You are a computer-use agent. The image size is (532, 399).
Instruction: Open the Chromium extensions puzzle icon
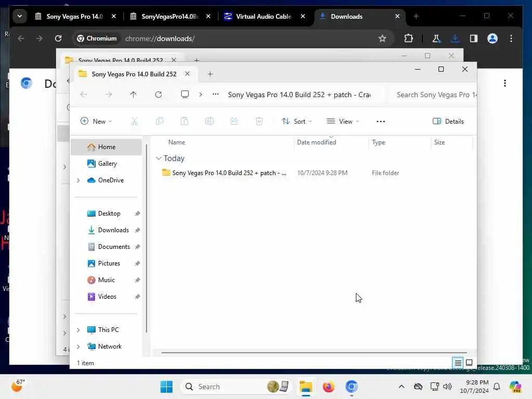pos(408,38)
